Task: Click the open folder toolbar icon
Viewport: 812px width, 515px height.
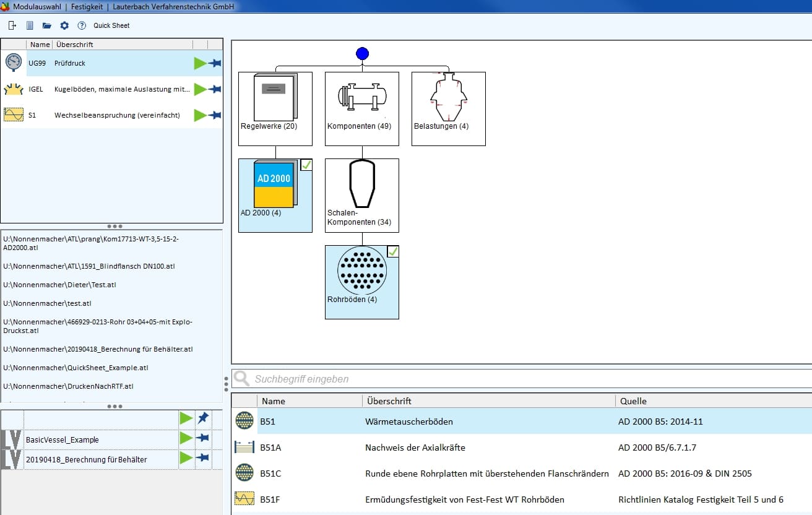Action: [x=46, y=25]
